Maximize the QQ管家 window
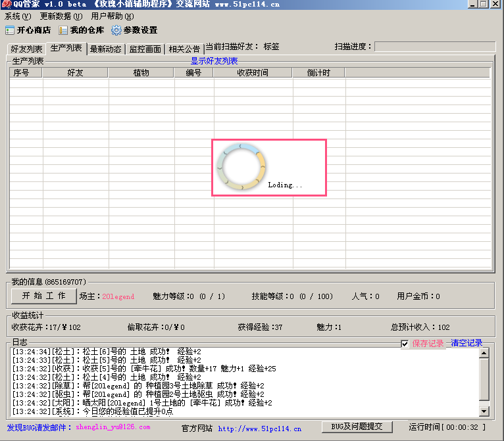Viewport: 504px width, 441px height. click(483, 4)
